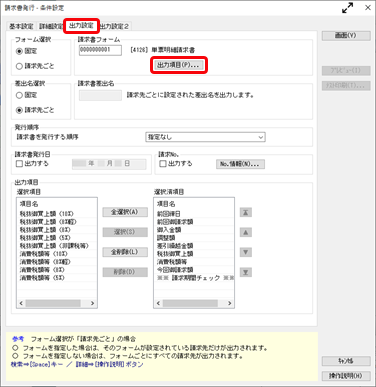Move selected item to bottom of list
The width and height of the screenshot is (376, 387).
coord(246,272)
